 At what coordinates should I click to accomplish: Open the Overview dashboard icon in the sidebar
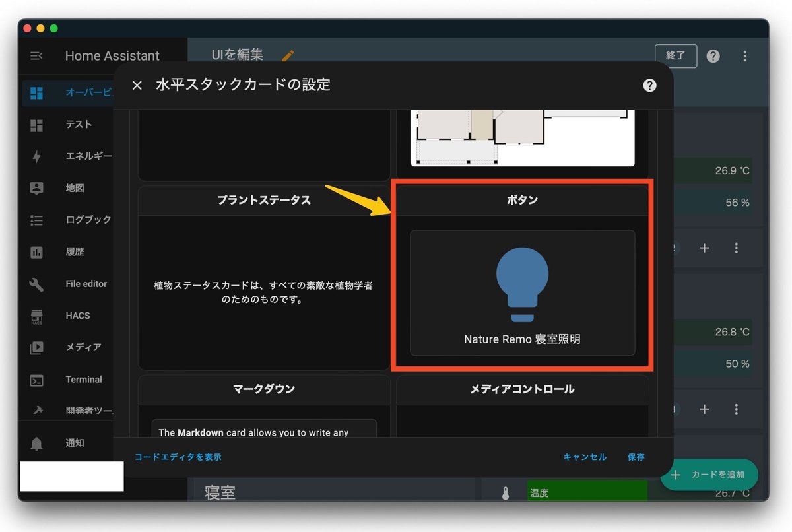pos(36,93)
